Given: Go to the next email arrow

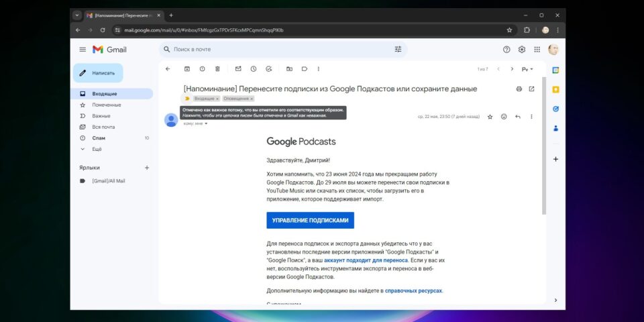Looking at the screenshot, I should [x=512, y=69].
